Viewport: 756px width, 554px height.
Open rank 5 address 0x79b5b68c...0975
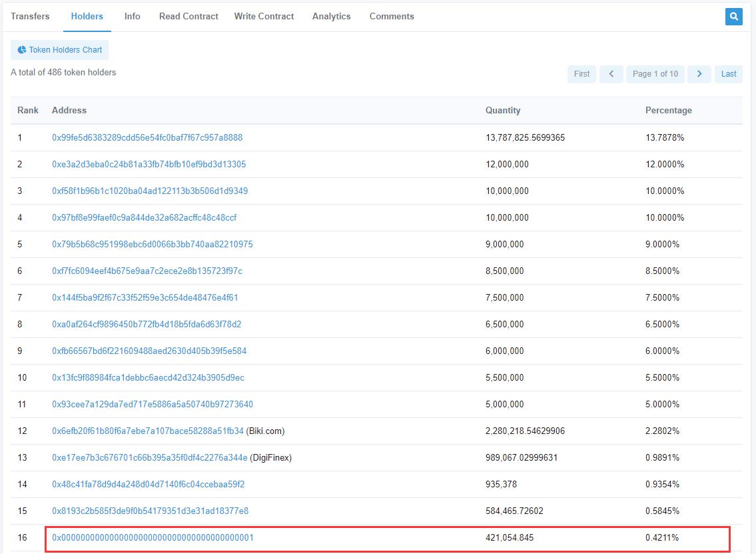(153, 244)
